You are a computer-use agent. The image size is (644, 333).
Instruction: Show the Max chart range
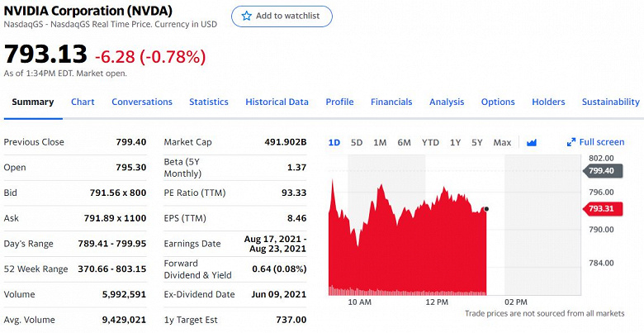tap(502, 142)
